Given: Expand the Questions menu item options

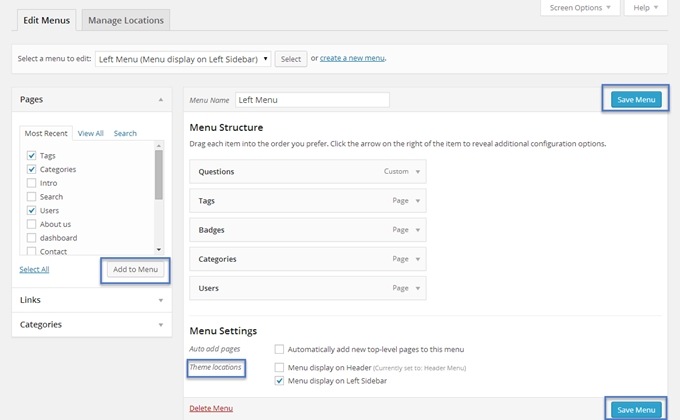Looking at the screenshot, I should 418,171.
